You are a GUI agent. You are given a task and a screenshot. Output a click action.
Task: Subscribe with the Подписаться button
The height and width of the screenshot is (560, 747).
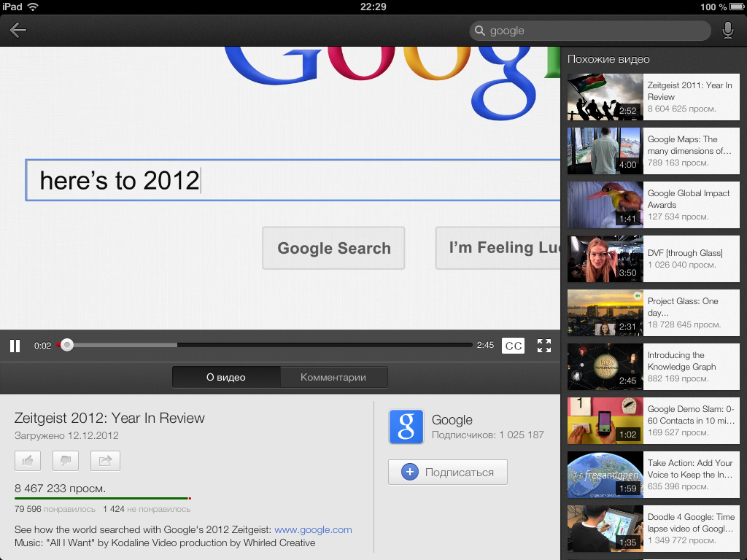(448, 472)
